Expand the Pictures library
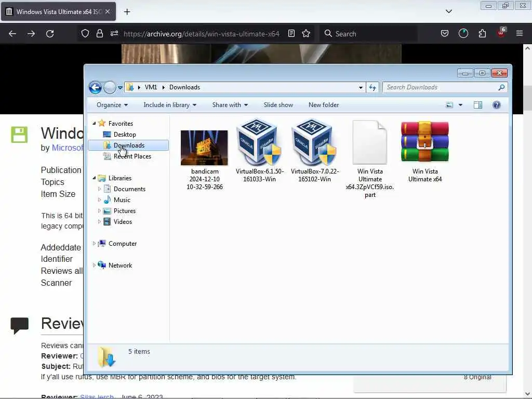The height and width of the screenshot is (399, 532). coord(99,211)
